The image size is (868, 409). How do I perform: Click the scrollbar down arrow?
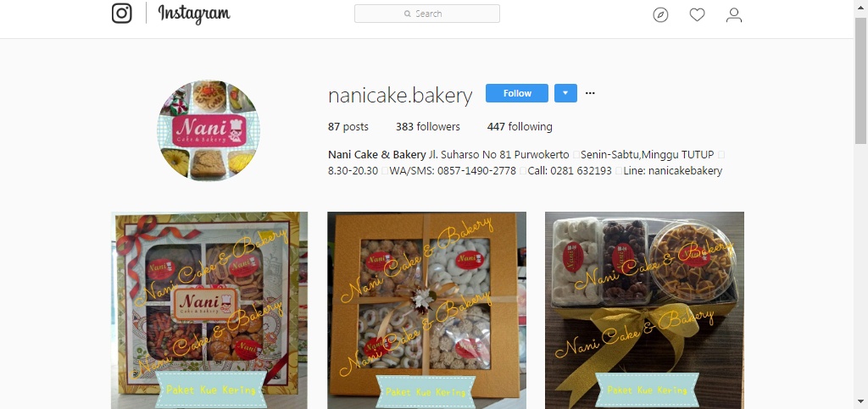pyautogui.click(x=861, y=401)
